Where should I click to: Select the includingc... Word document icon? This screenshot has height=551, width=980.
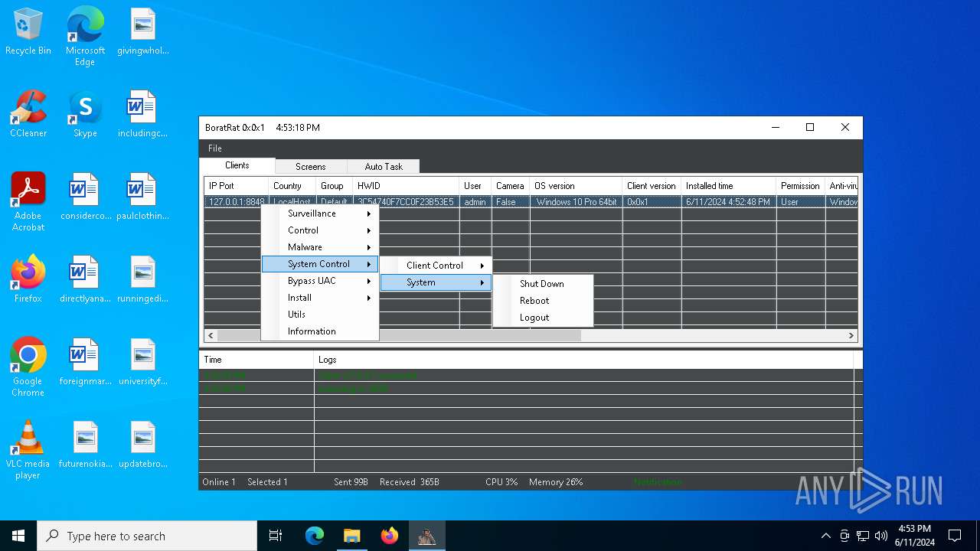pyautogui.click(x=142, y=115)
